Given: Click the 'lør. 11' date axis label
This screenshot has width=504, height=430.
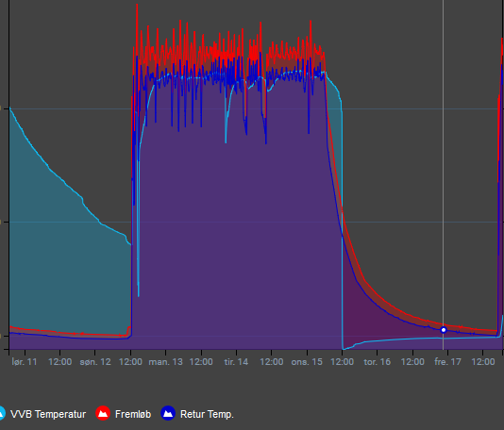Looking at the screenshot, I should coord(25,361).
